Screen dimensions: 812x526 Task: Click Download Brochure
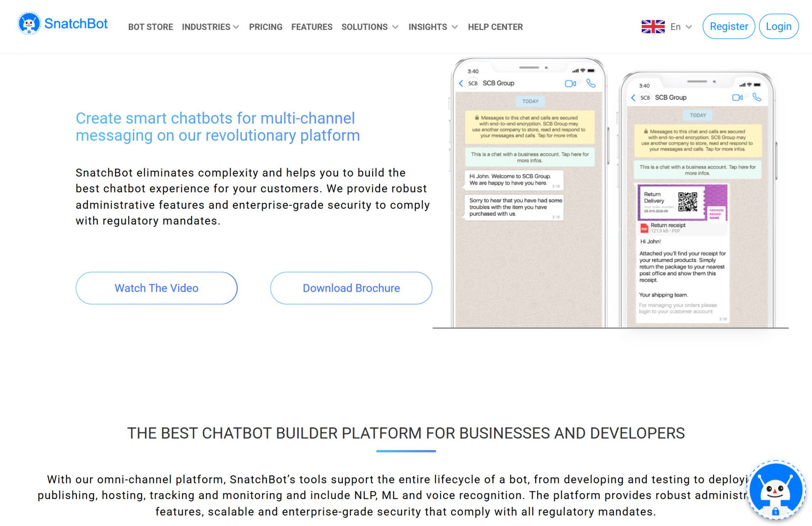[x=351, y=288]
